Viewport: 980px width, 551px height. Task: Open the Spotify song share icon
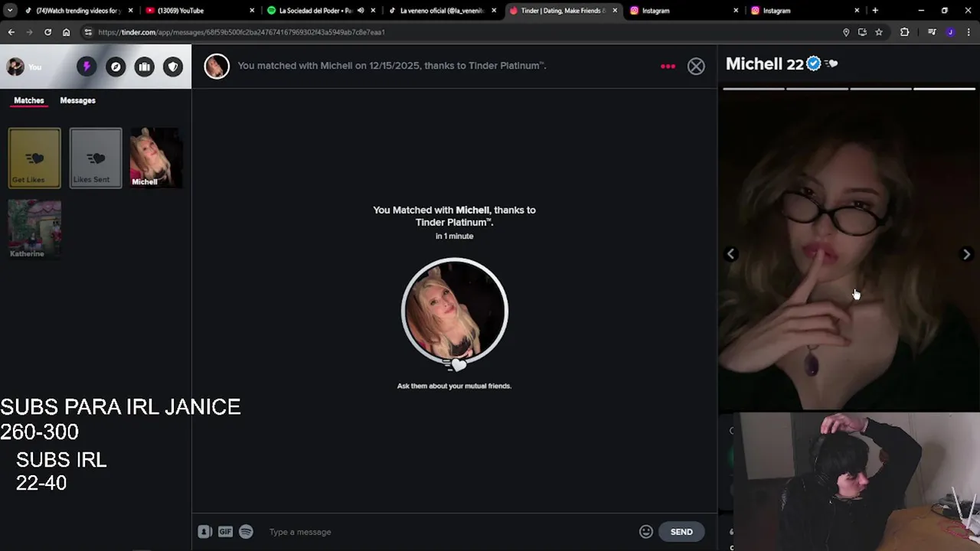pos(246,532)
